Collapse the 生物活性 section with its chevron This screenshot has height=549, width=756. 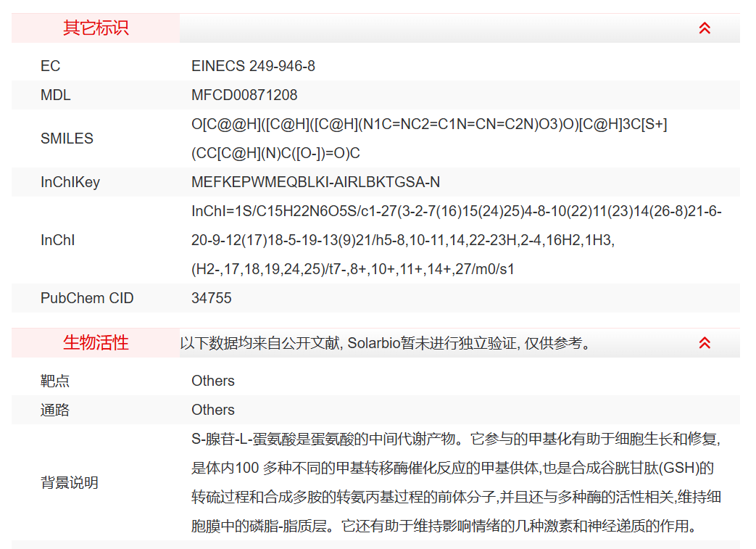(704, 343)
